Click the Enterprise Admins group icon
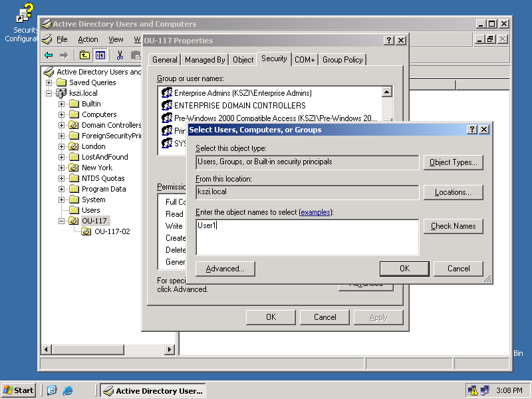 point(167,92)
